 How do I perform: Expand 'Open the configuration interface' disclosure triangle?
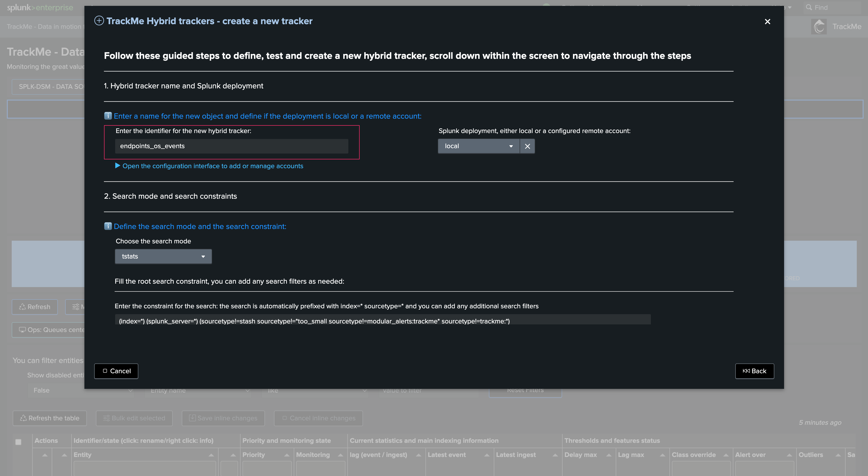point(118,166)
